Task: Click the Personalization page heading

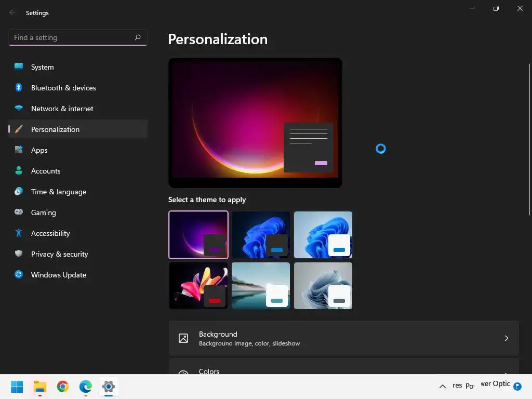Action: (x=218, y=39)
